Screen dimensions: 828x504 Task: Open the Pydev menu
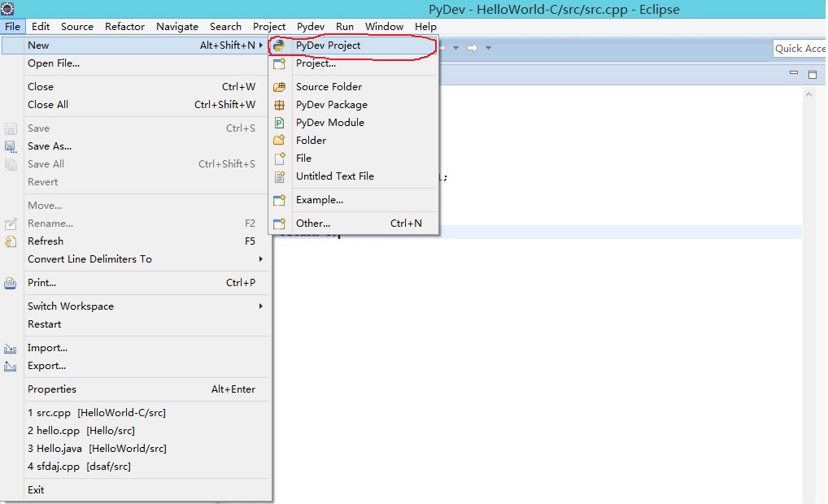311,26
